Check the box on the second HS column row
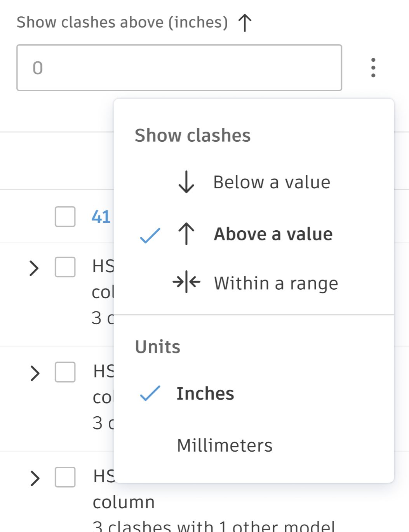The width and height of the screenshot is (409, 532). click(x=64, y=373)
